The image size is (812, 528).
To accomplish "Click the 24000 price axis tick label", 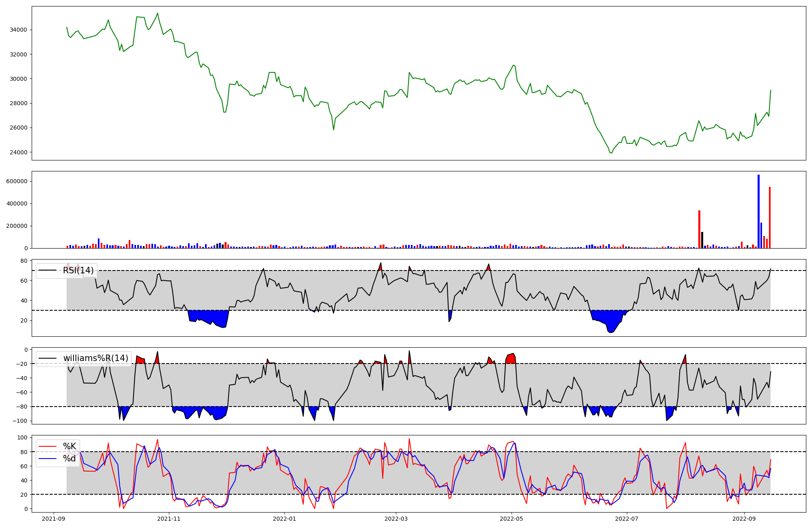I will (18, 152).
